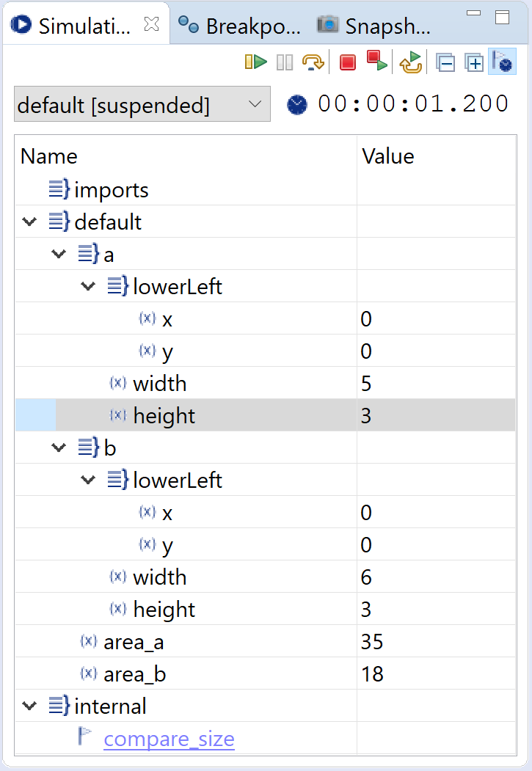Toggle the time-event flag toolbar button
The height and width of the screenshot is (771, 532).
point(503,62)
